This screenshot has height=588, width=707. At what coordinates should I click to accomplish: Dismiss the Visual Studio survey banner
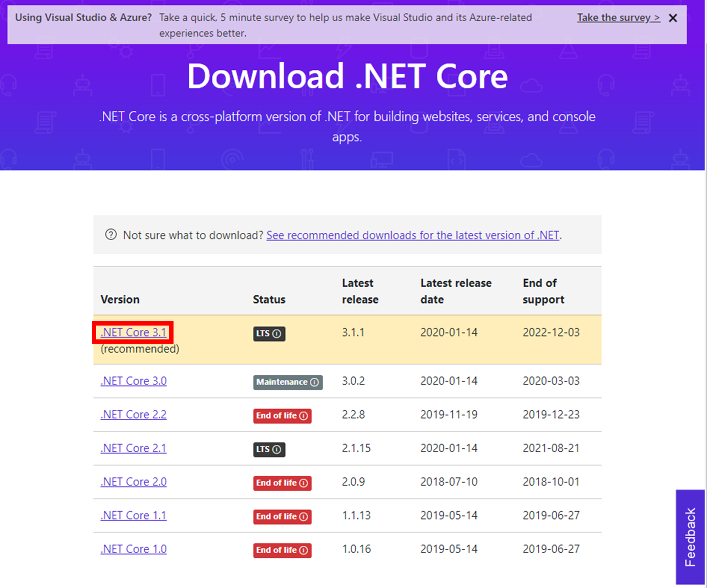point(673,18)
